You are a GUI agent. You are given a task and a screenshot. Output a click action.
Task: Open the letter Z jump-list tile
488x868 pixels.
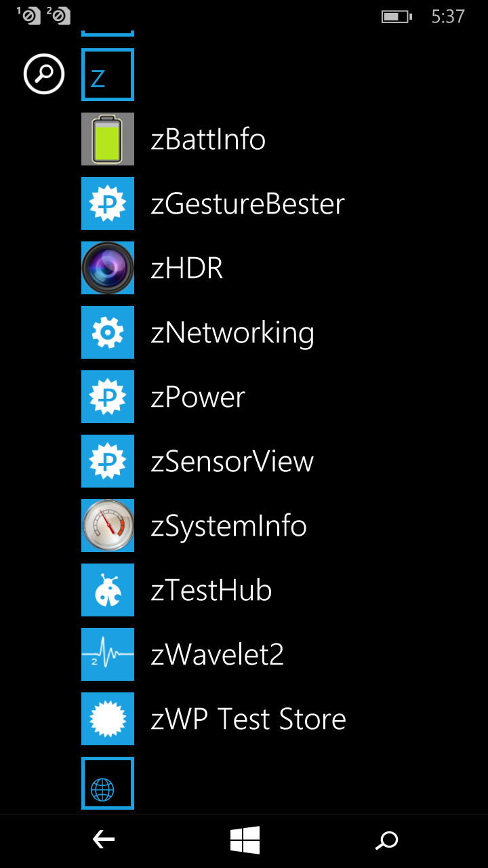[x=108, y=75]
